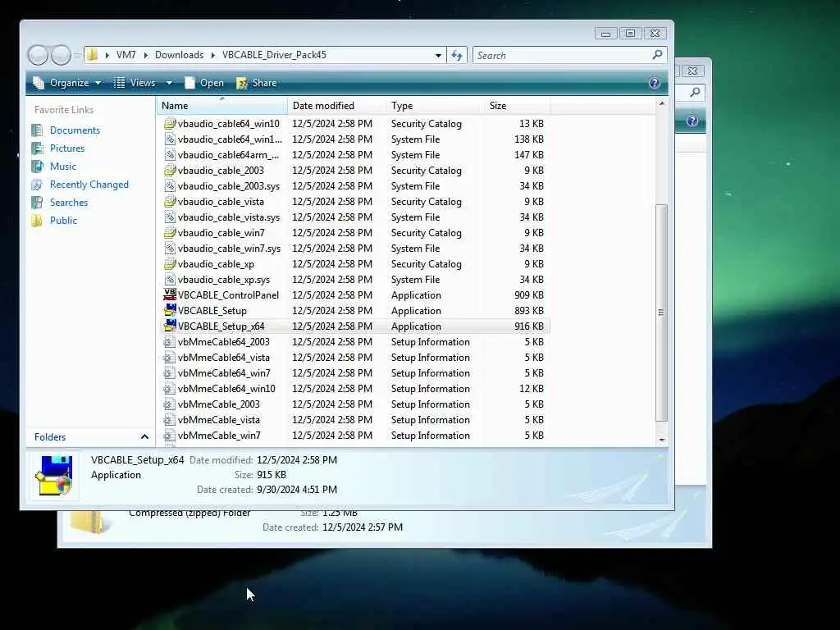Click the vbaudio_cable_2003 catalog file icon

[170, 170]
